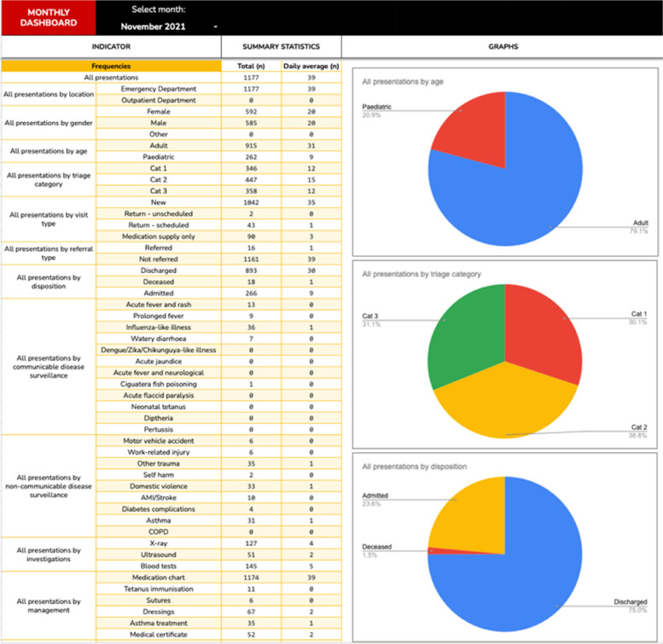Click the Outpatient Department row label
This screenshot has height=644, width=663.
(x=159, y=100)
